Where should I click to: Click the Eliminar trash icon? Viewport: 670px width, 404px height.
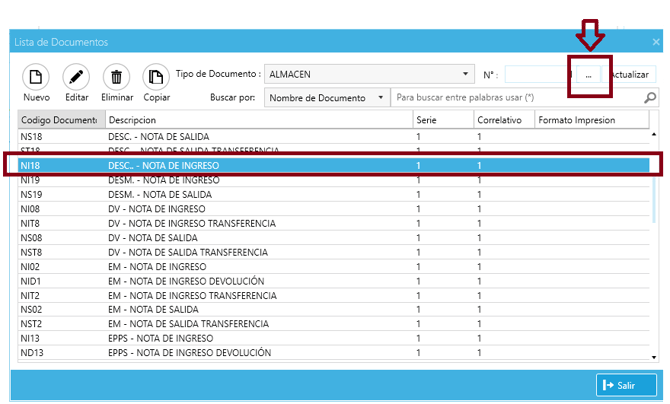click(x=117, y=77)
